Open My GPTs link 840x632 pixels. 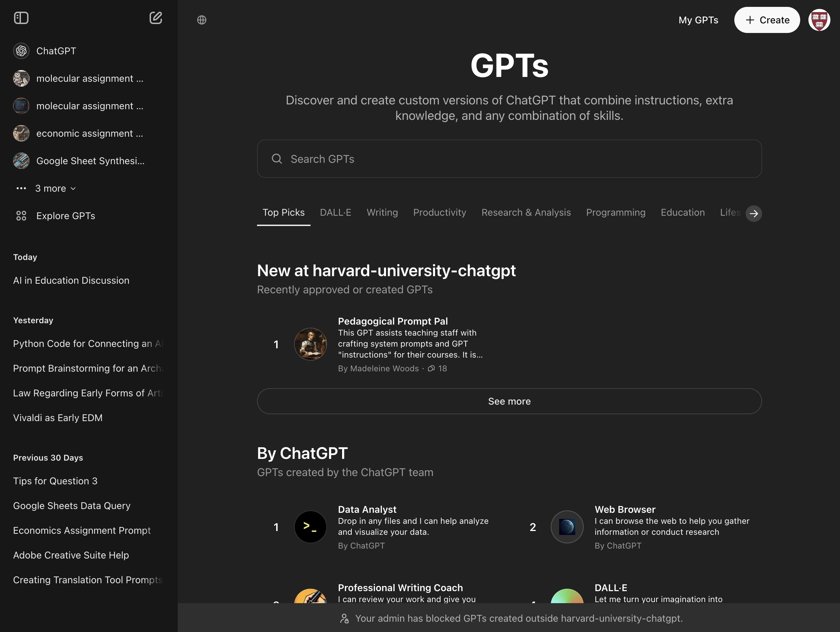(698, 20)
